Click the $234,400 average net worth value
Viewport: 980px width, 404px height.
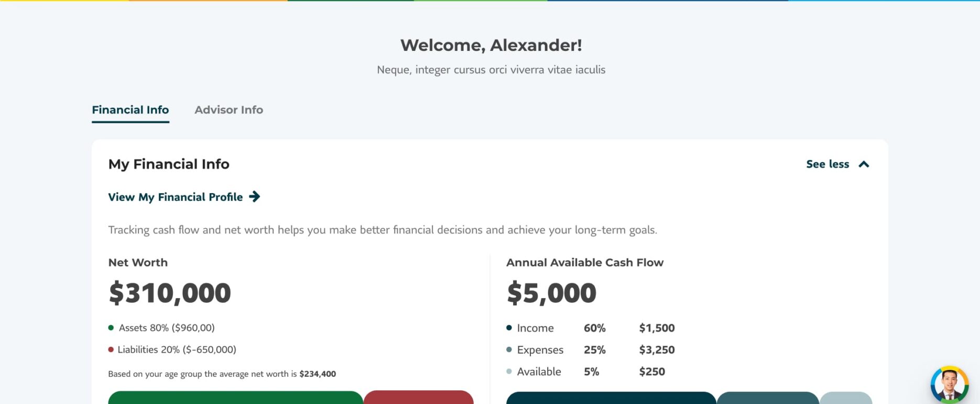pos(318,374)
